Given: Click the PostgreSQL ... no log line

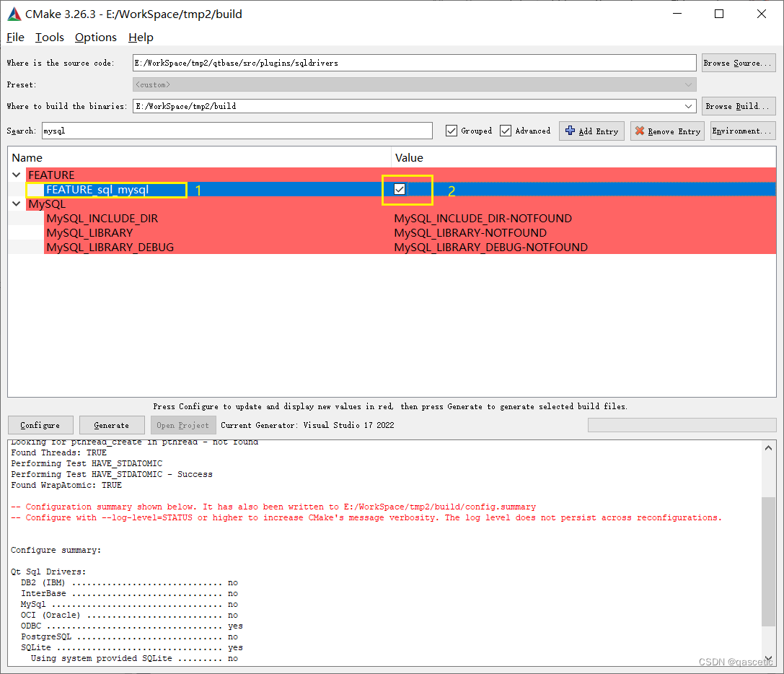Looking at the screenshot, I should pos(130,636).
